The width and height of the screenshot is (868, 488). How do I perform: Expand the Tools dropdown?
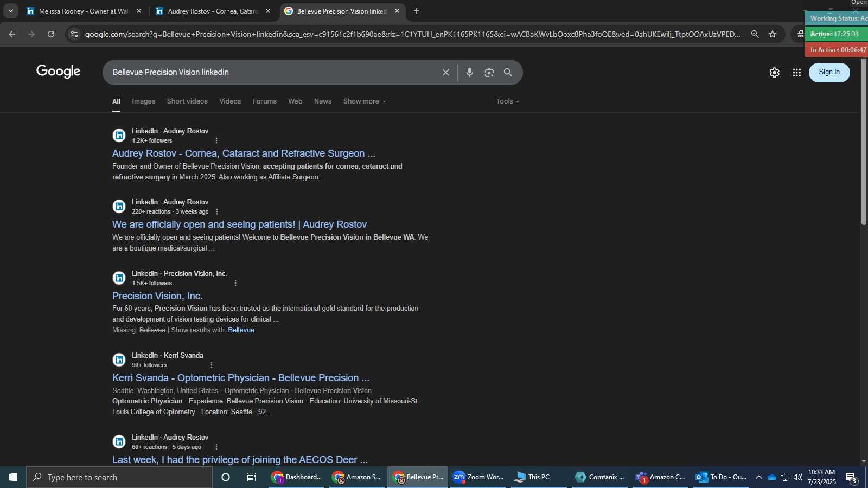(508, 101)
